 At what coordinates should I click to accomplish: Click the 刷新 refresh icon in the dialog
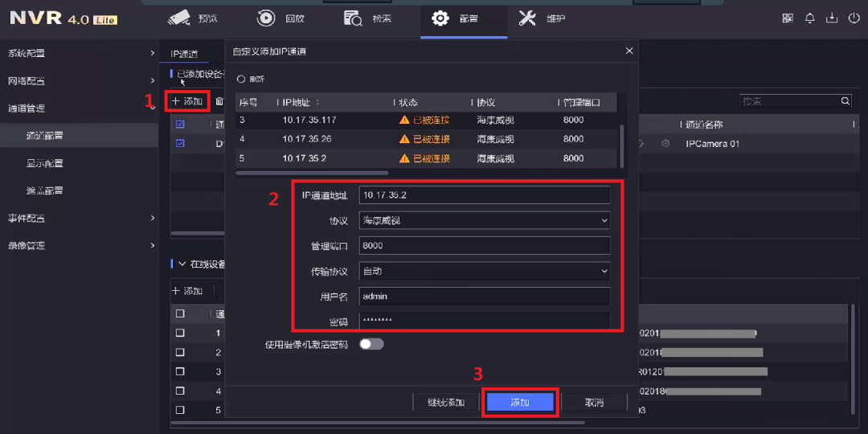(x=240, y=80)
